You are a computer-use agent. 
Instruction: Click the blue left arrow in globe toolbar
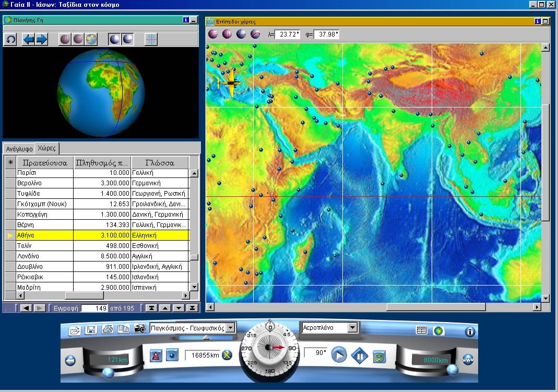pyautogui.click(x=28, y=39)
